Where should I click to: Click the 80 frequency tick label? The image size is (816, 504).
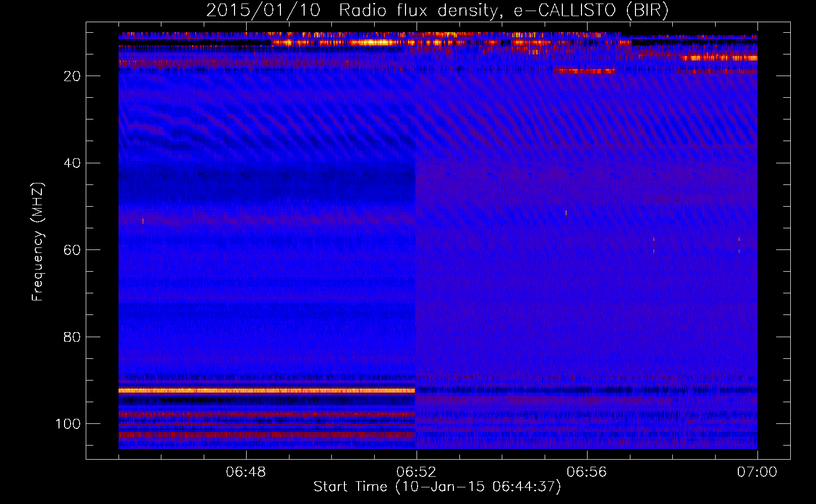point(72,337)
